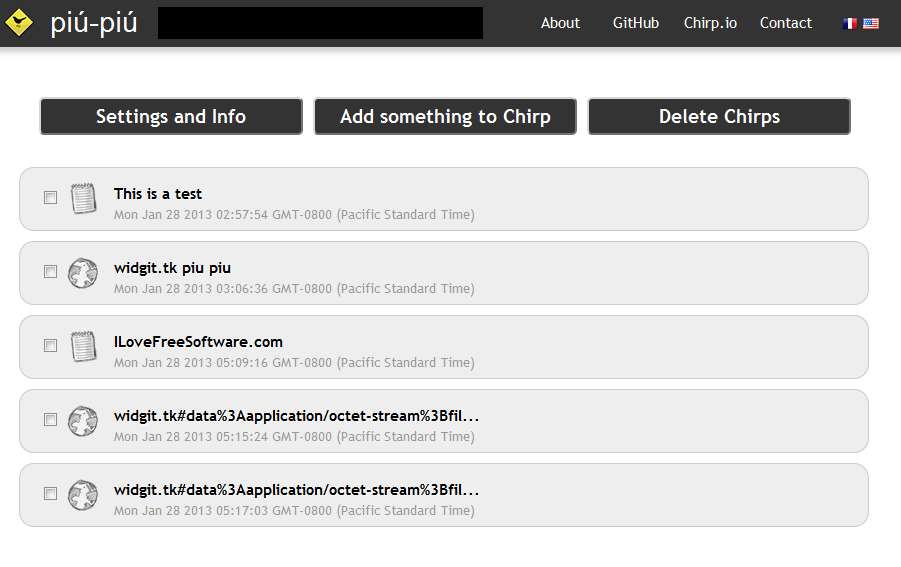Open the Contact menu item
The width and height of the screenshot is (901, 567).
click(x=786, y=23)
